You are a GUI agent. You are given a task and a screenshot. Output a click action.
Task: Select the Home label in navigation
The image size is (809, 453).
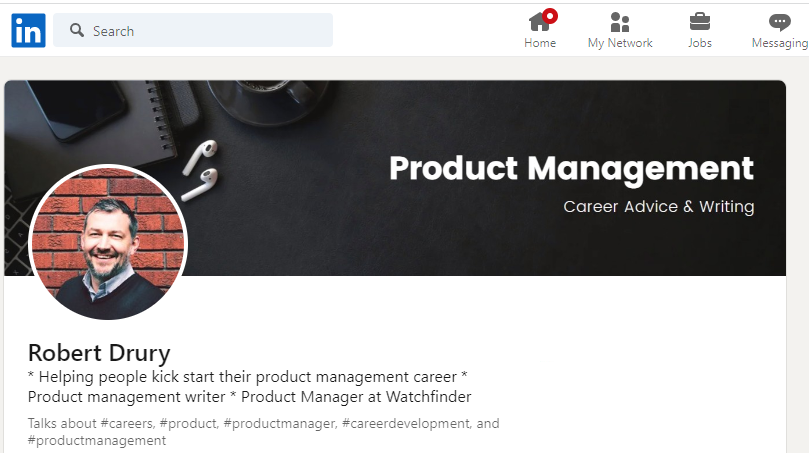(x=540, y=43)
